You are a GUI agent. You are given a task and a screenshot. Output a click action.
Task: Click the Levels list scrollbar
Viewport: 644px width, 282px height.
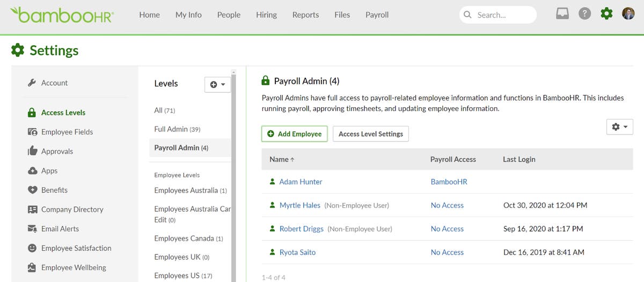(x=233, y=177)
